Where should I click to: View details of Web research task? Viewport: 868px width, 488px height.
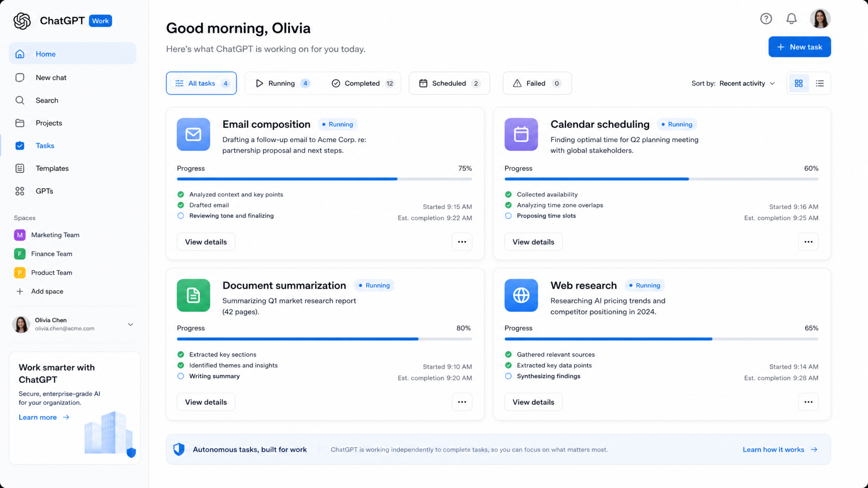(x=533, y=402)
